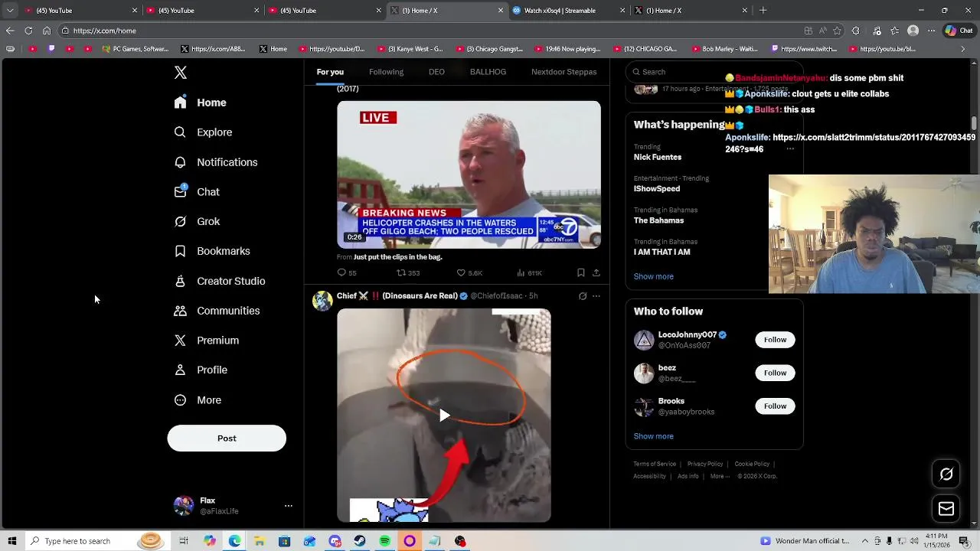The image size is (980, 551).
Task: Show more under Who to follow
Action: pyautogui.click(x=653, y=436)
